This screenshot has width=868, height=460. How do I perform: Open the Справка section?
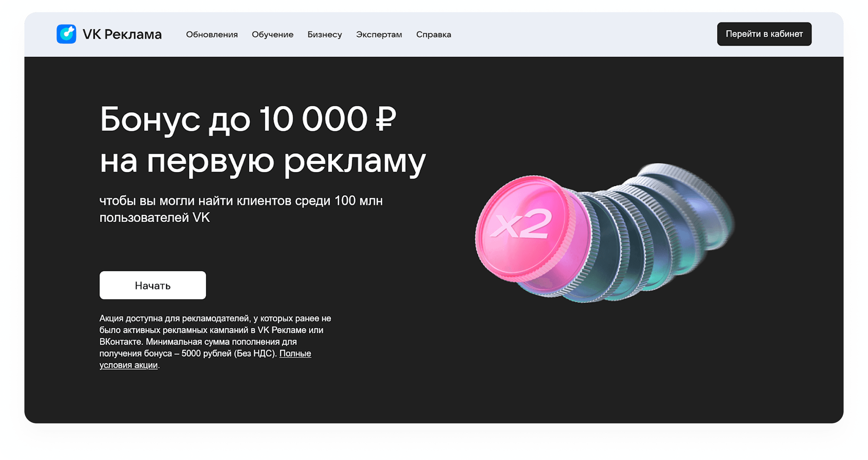point(433,34)
